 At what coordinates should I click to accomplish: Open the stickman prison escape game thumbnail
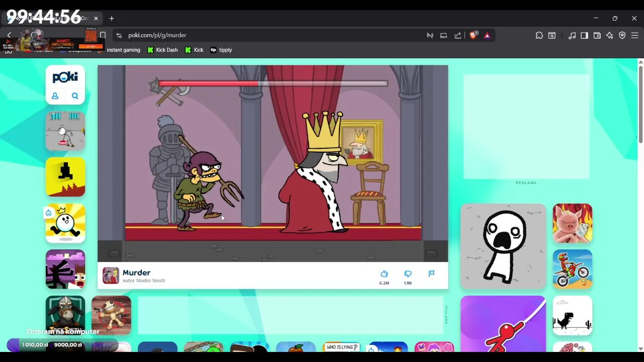pyautogui.click(x=65, y=131)
